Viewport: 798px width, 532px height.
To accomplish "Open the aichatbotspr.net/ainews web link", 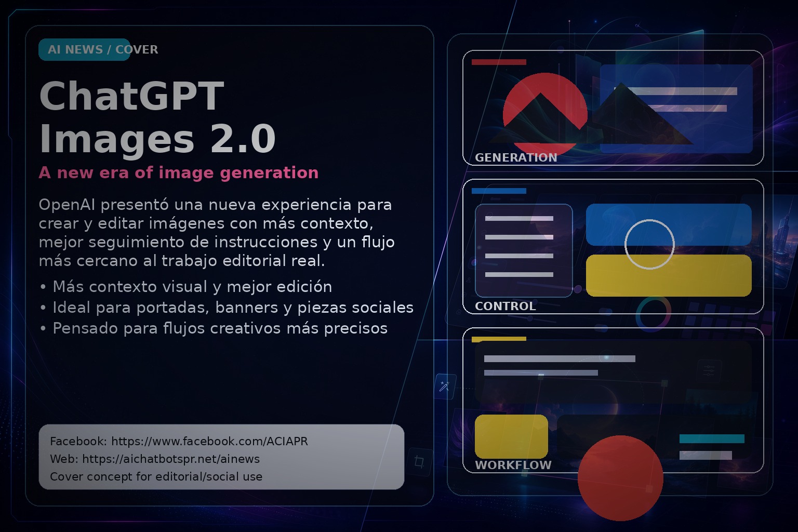I will coord(171,459).
